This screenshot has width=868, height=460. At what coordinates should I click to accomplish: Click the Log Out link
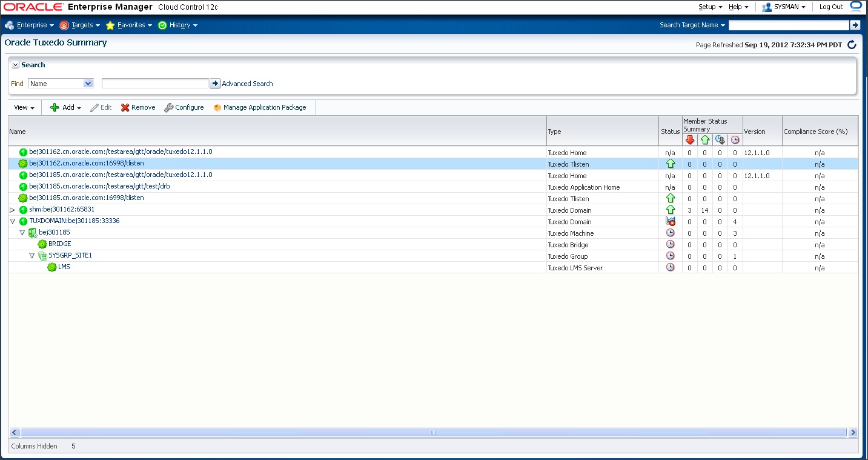point(830,7)
